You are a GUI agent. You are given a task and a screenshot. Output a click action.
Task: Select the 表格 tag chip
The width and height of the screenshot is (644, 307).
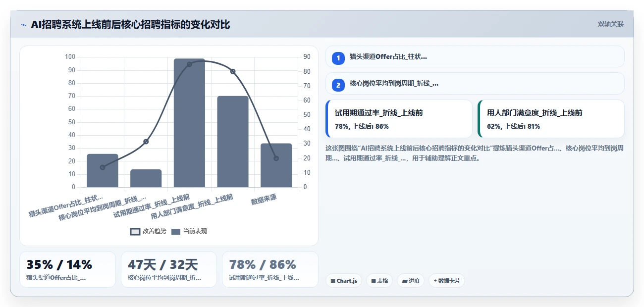[x=379, y=281]
